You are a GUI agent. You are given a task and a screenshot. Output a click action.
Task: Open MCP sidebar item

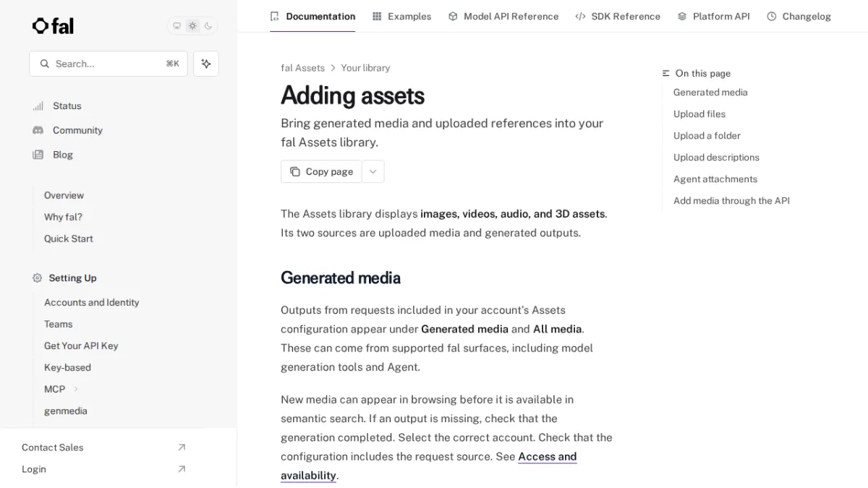tap(55, 389)
